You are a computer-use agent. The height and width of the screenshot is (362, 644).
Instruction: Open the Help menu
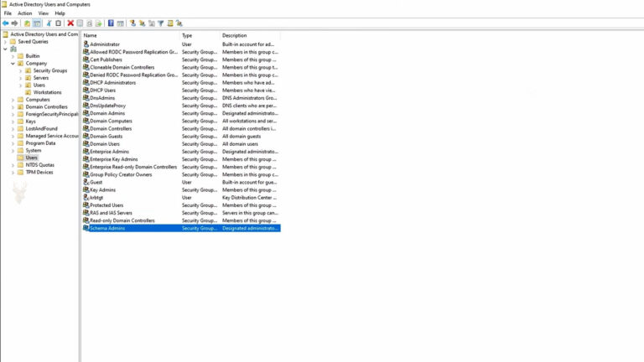60,13
